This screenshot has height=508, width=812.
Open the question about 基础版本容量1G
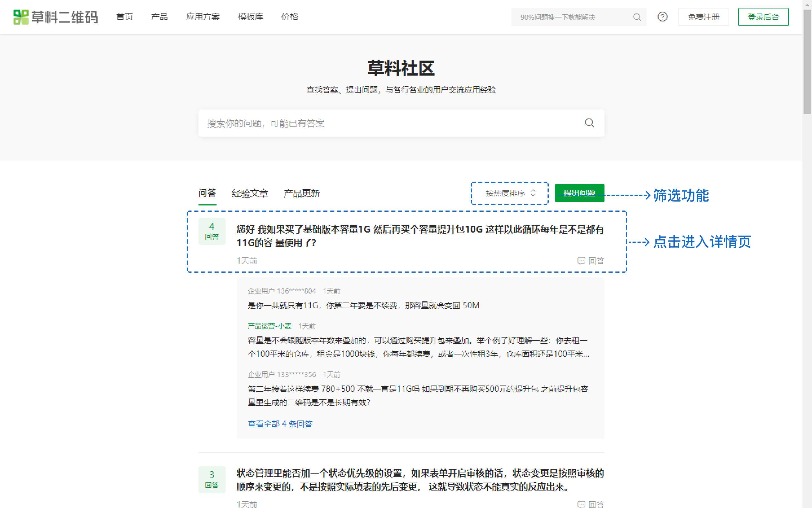pos(420,236)
